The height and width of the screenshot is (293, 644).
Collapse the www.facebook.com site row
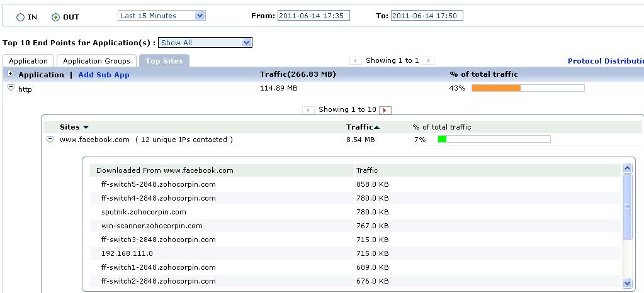[50, 140]
